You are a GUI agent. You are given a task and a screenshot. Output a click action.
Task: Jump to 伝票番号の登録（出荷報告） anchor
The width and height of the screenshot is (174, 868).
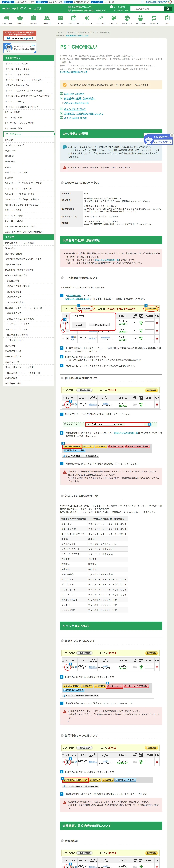click(79, 98)
